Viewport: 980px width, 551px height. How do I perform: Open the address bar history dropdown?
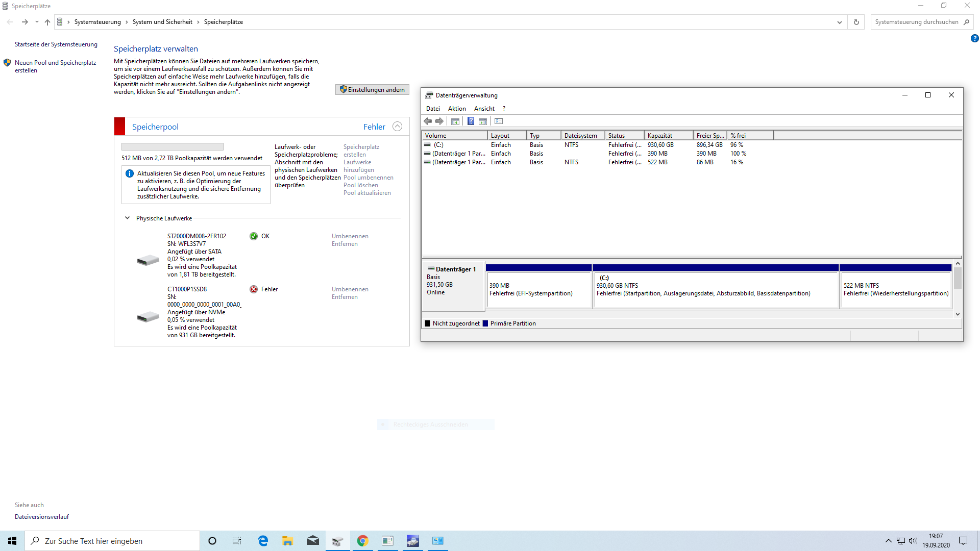pyautogui.click(x=839, y=22)
